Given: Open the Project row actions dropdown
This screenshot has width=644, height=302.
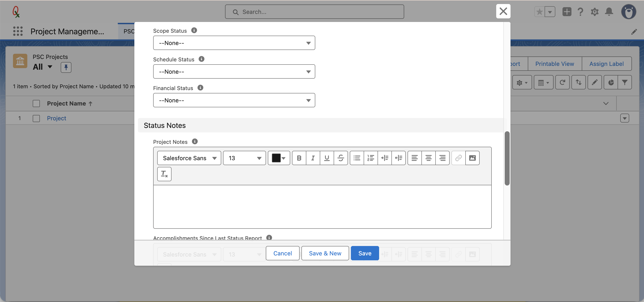Looking at the screenshot, I should pyautogui.click(x=625, y=118).
